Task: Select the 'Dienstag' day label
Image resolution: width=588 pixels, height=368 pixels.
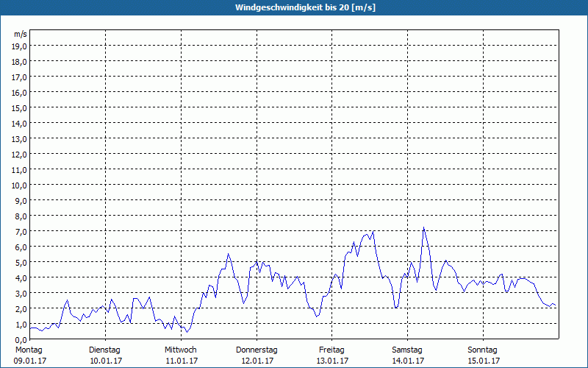Action: click(x=105, y=350)
